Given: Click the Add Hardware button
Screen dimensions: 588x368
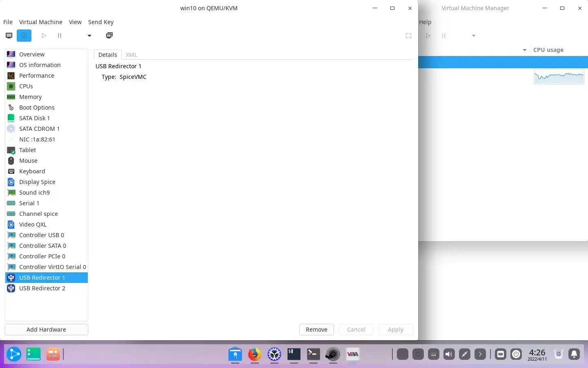Looking at the screenshot, I should [47, 330].
